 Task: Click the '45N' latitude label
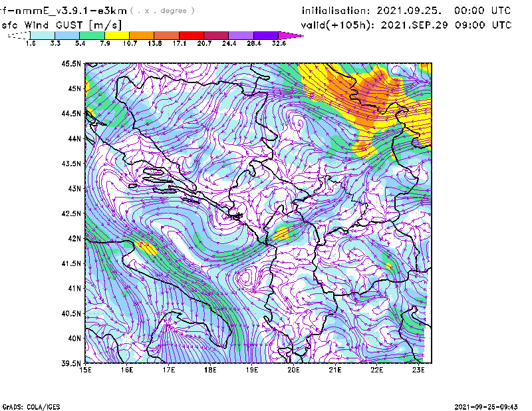point(74,88)
